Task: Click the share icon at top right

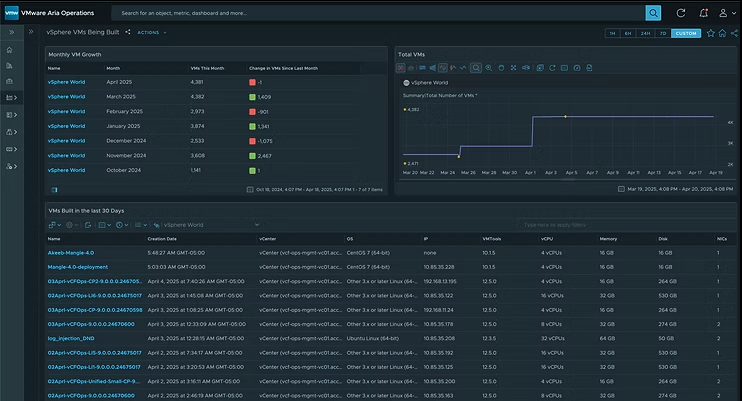Action: (x=734, y=33)
